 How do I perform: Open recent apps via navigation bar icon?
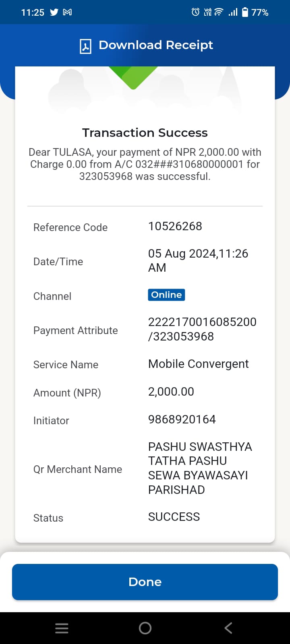[62, 628]
